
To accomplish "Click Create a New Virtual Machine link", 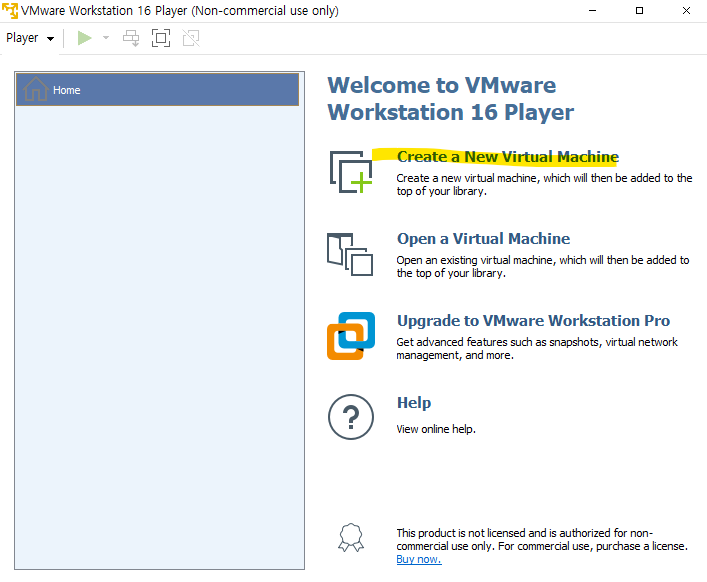I will (x=508, y=156).
